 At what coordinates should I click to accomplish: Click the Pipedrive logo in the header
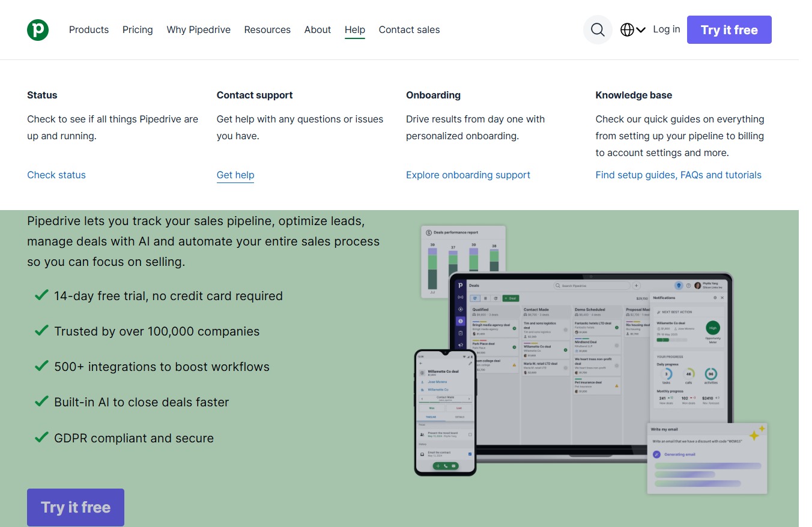38,29
